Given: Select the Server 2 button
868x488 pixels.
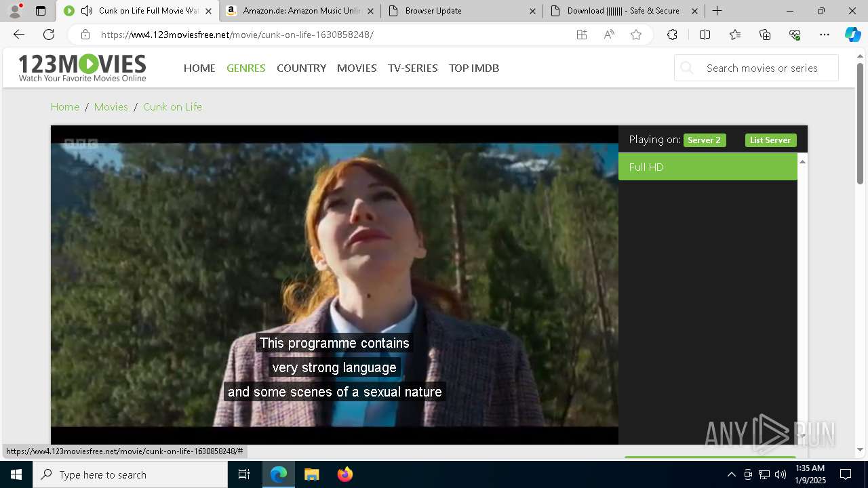Looking at the screenshot, I should tap(705, 140).
